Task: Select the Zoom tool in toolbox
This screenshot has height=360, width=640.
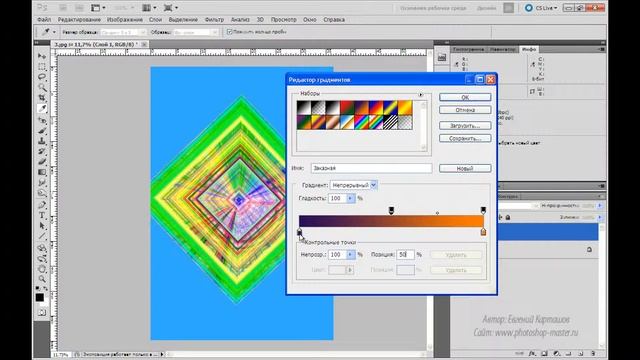Action: (x=42, y=279)
